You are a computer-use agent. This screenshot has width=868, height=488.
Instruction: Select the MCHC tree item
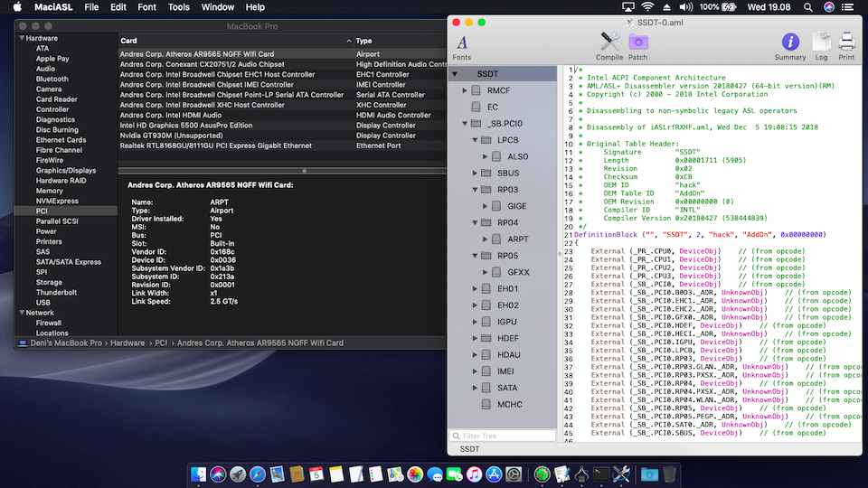pyautogui.click(x=509, y=404)
